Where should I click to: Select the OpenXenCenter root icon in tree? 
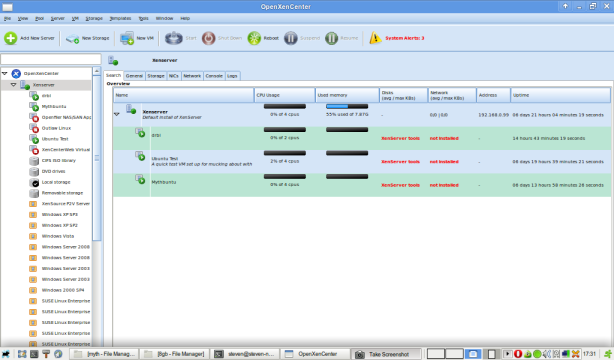coord(16,73)
